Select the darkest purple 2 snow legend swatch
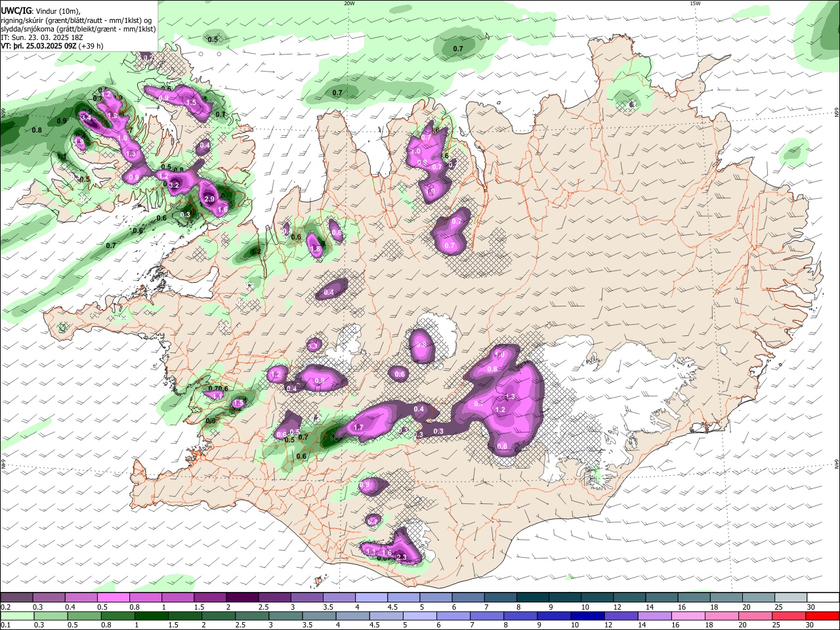This screenshot has width=840, height=630. tap(241, 597)
